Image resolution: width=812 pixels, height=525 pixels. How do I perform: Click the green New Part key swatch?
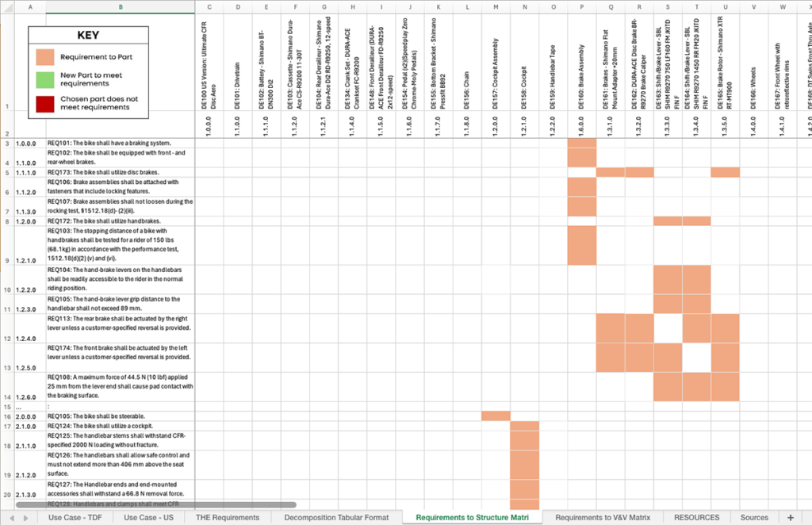(45, 79)
